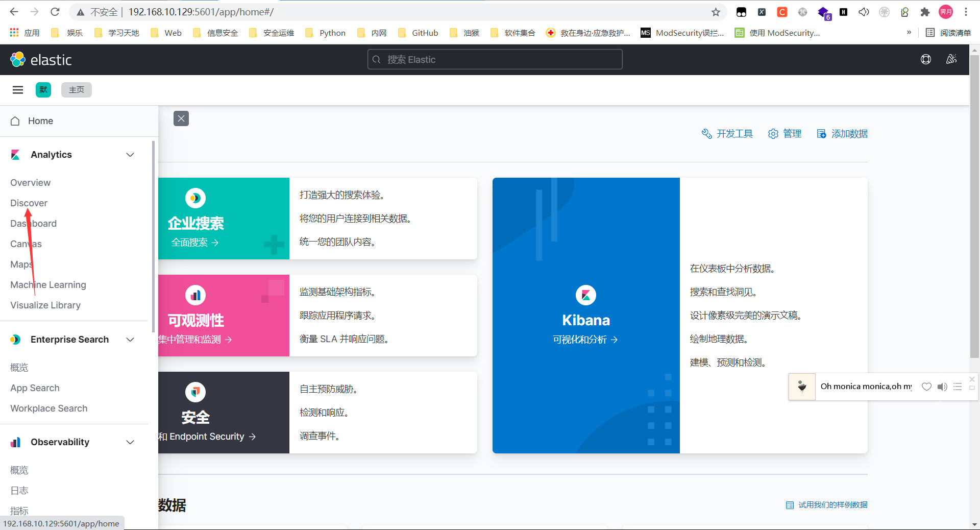Click the 添加数据 add data link
This screenshot has height=530, width=980.
pyautogui.click(x=842, y=134)
